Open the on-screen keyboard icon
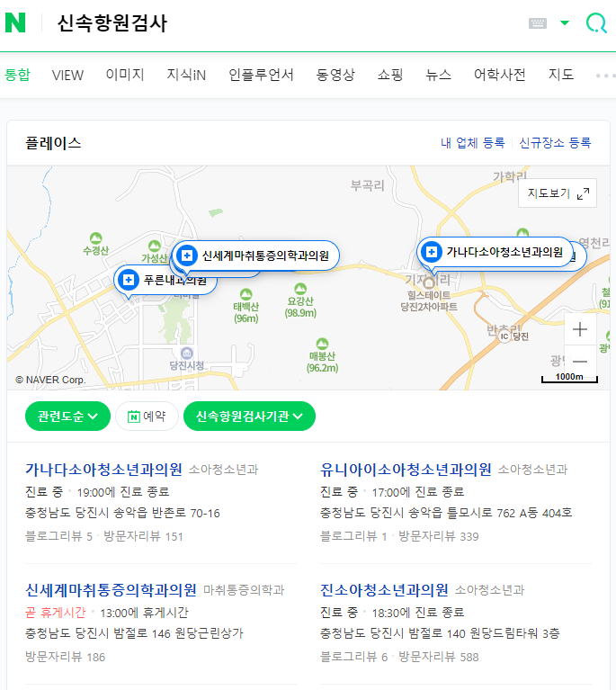The height and width of the screenshot is (690, 616). (x=537, y=22)
